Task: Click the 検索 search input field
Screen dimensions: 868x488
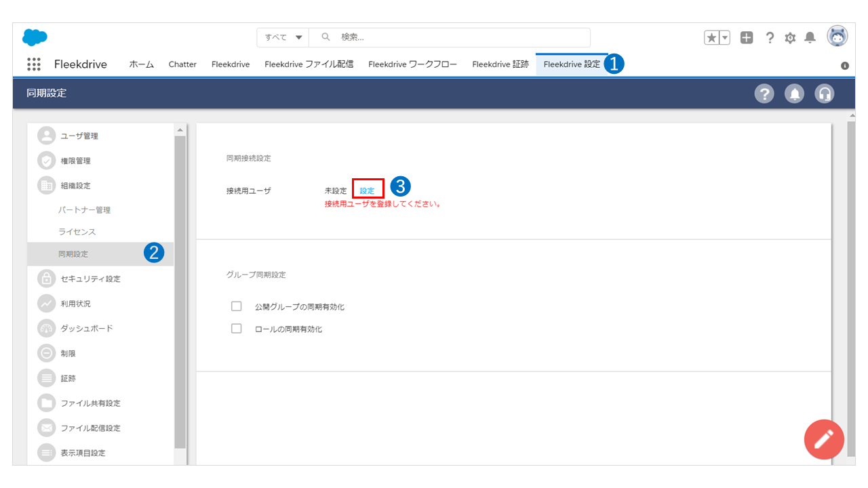Action: 450,37
